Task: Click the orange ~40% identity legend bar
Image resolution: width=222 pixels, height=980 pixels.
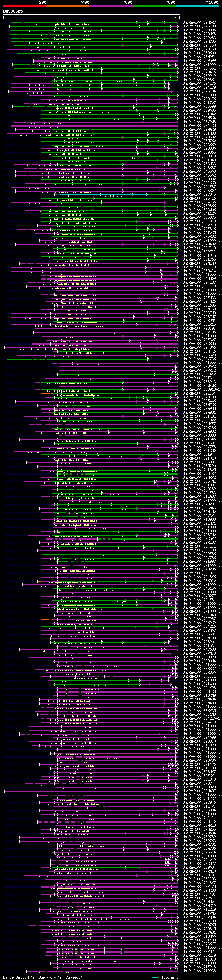Action: point(68,6)
